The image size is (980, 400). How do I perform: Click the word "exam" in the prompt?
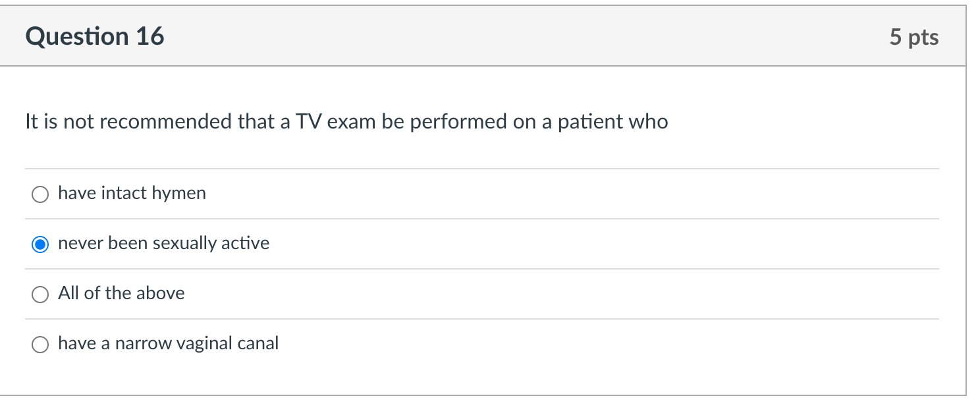[x=350, y=122]
